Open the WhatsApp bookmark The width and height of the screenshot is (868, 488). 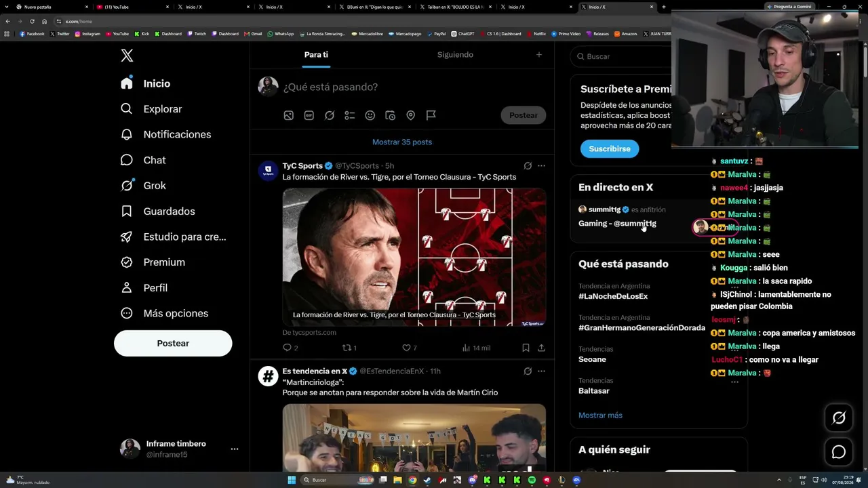click(x=281, y=34)
